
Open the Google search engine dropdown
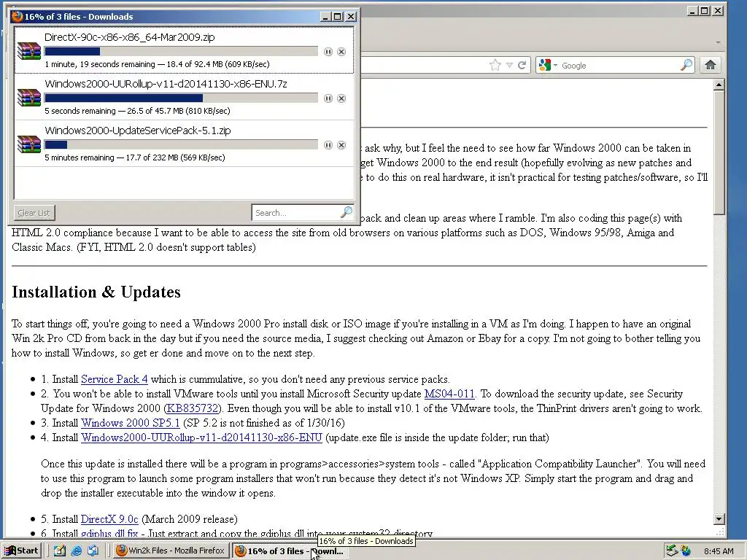547,65
